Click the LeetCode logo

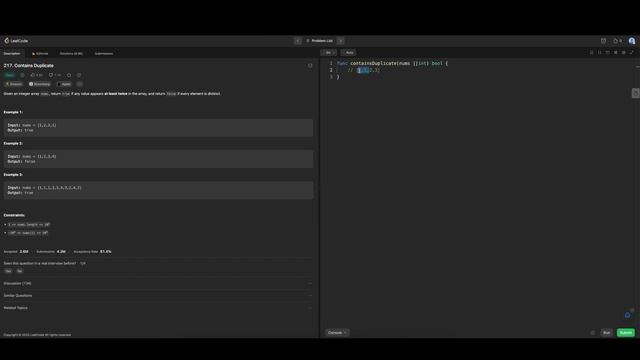pyautogui.click(x=16, y=41)
